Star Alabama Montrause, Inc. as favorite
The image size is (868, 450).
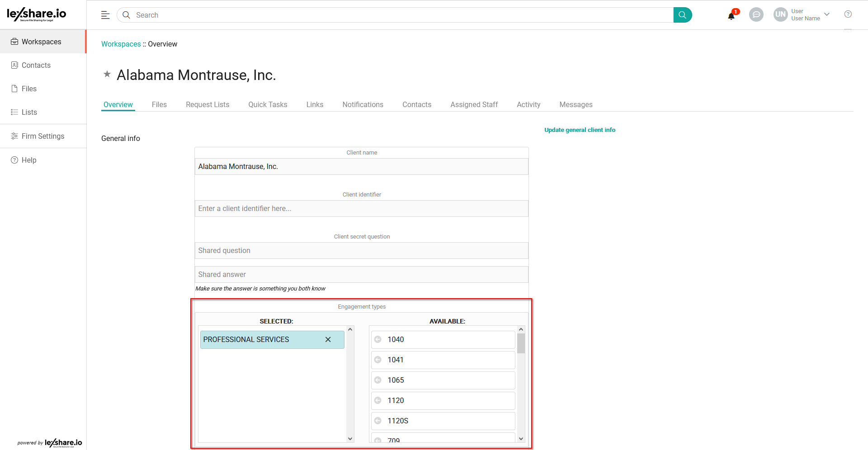[107, 74]
